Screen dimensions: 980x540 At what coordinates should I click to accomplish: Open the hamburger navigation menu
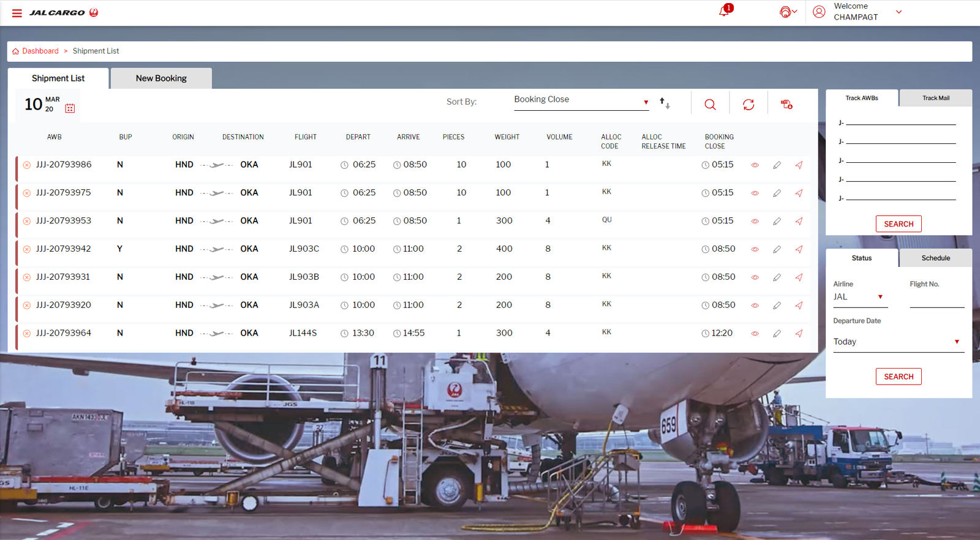click(17, 13)
